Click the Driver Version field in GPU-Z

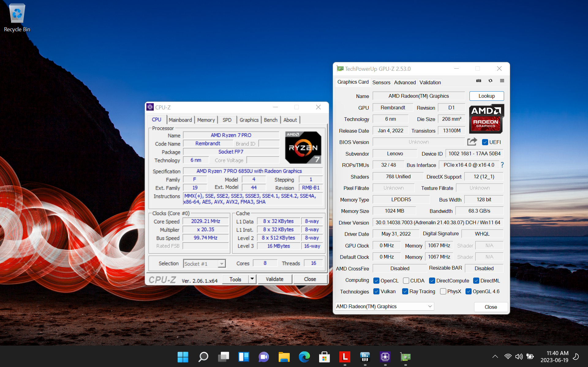[x=438, y=222]
